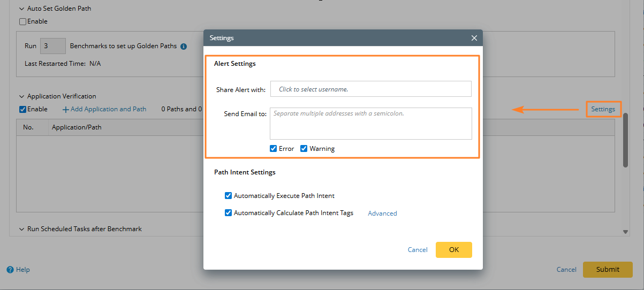This screenshot has height=290, width=644.
Task: Click Cancel in the Settings dialog
Action: 418,250
